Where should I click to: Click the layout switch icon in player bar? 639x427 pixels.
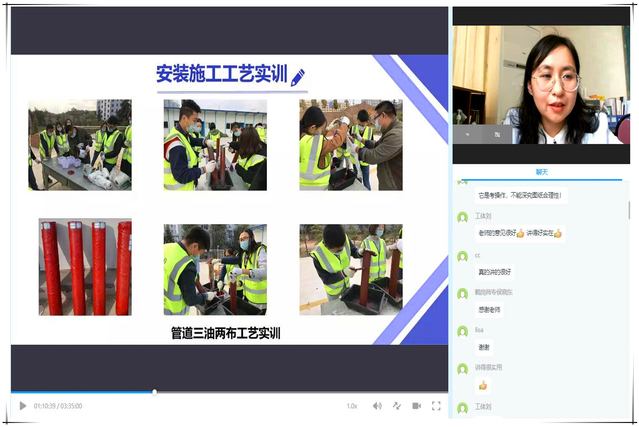(x=396, y=406)
